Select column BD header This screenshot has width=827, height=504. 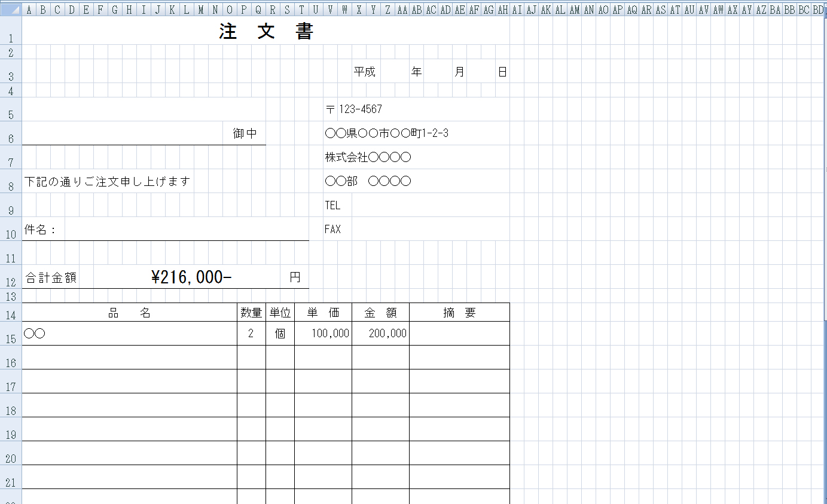click(x=818, y=10)
